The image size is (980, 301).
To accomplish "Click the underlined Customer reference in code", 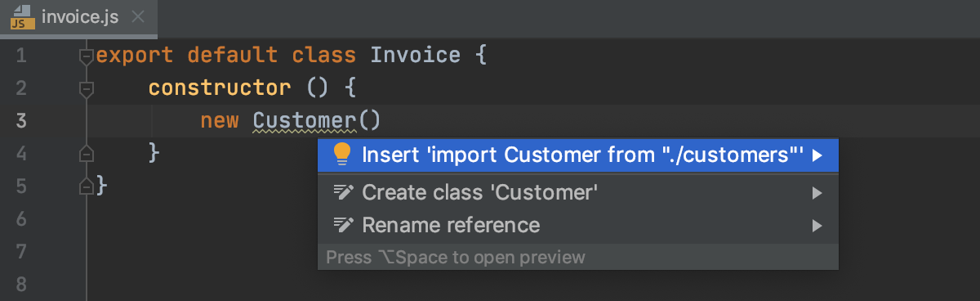I will tap(305, 121).
